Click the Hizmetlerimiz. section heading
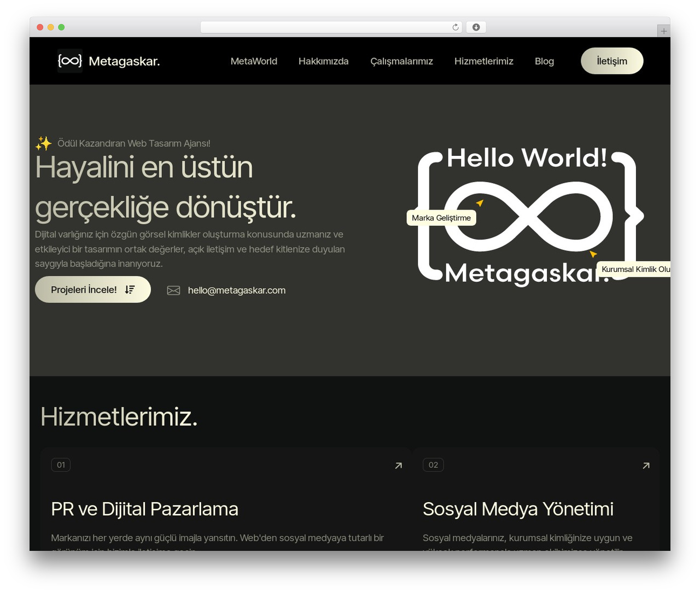700x593 pixels. tap(119, 417)
